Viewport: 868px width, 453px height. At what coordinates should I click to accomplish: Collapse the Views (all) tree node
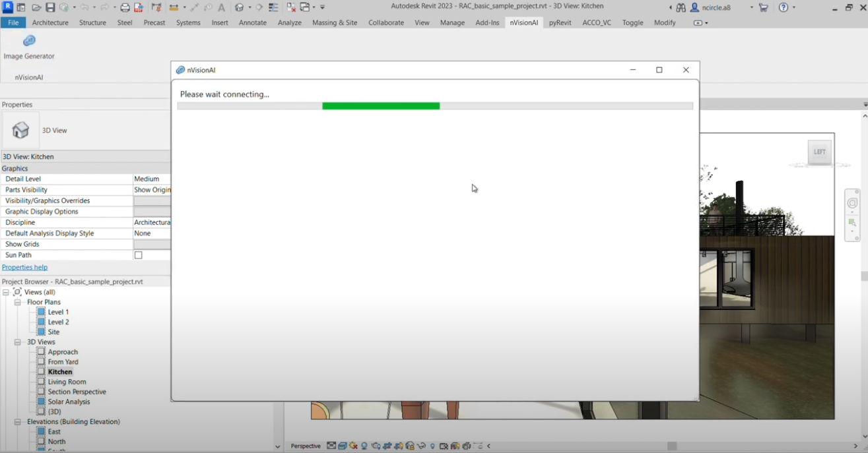pyautogui.click(x=5, y=292)
